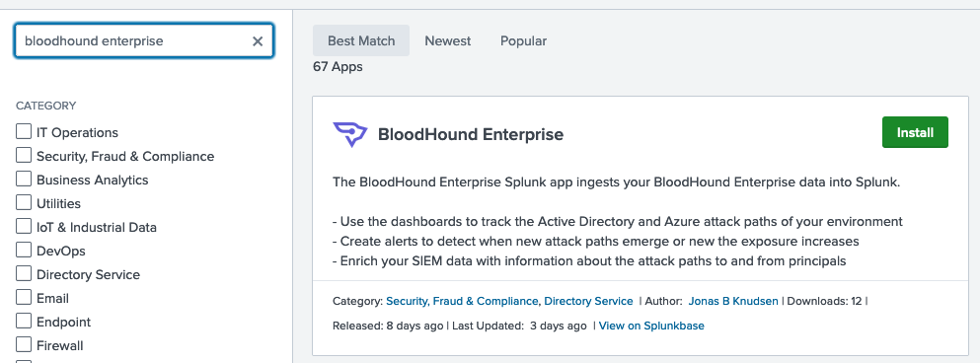Check Security, Fraud & Compliance checkbox
This screenshot has width=980, height=363.
click(23, 156)
